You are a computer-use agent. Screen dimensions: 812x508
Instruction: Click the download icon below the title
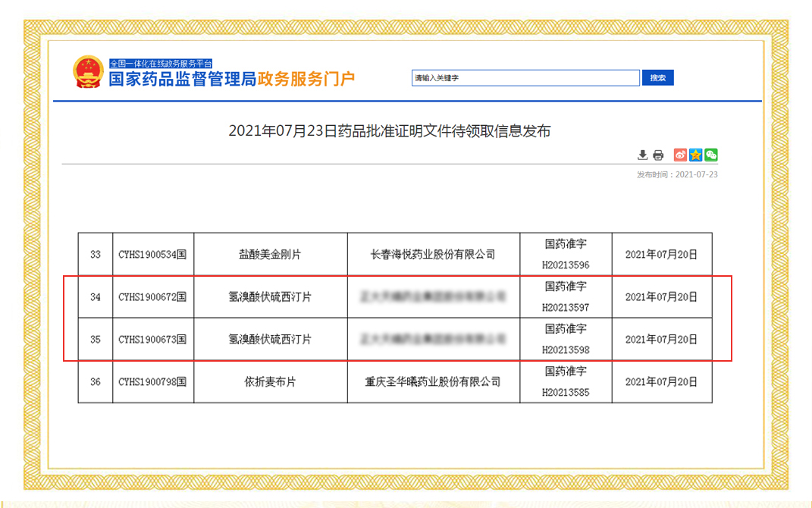(x=643, y=155)
